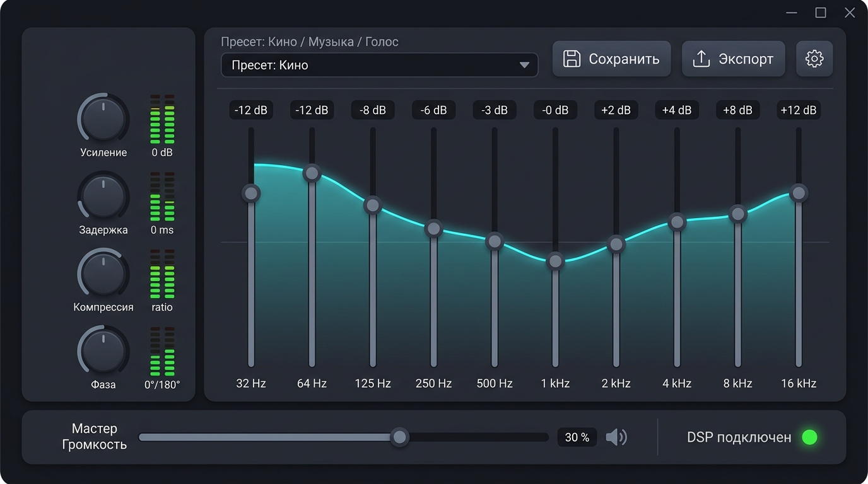Click the 125 Hz band slider handle
Image resolution: width=868 pixels, height=484 pixels.
click(x=373, y=205)
